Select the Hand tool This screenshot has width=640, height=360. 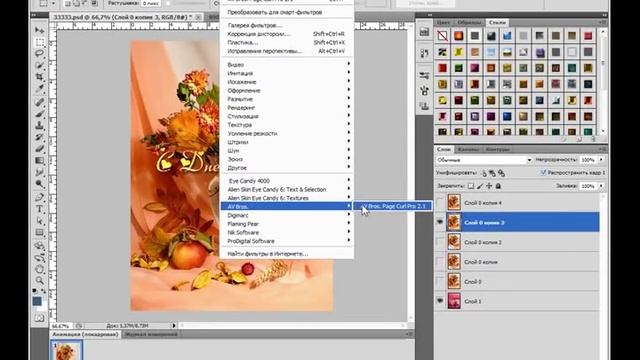[40, 269]
